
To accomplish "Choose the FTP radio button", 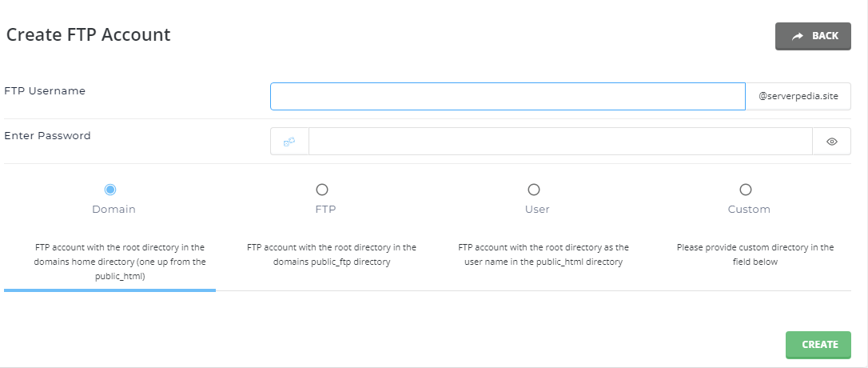I will (322, 190).
